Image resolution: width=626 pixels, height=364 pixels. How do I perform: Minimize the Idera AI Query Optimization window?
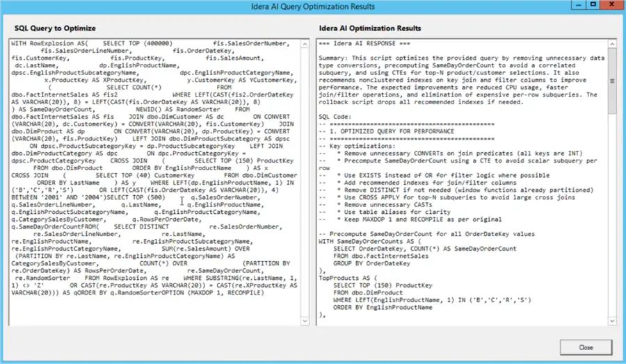coord(578,5)
